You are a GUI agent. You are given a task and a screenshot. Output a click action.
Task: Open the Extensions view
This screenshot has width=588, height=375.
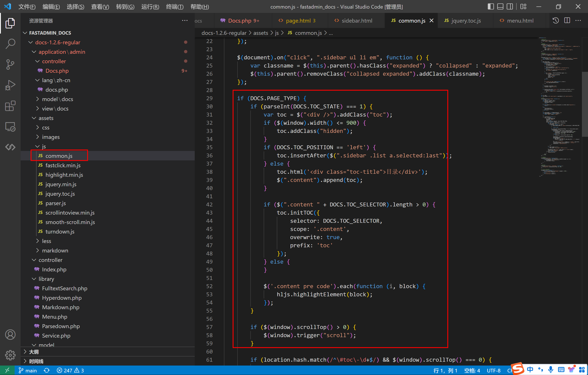click(x=10, y=106)
